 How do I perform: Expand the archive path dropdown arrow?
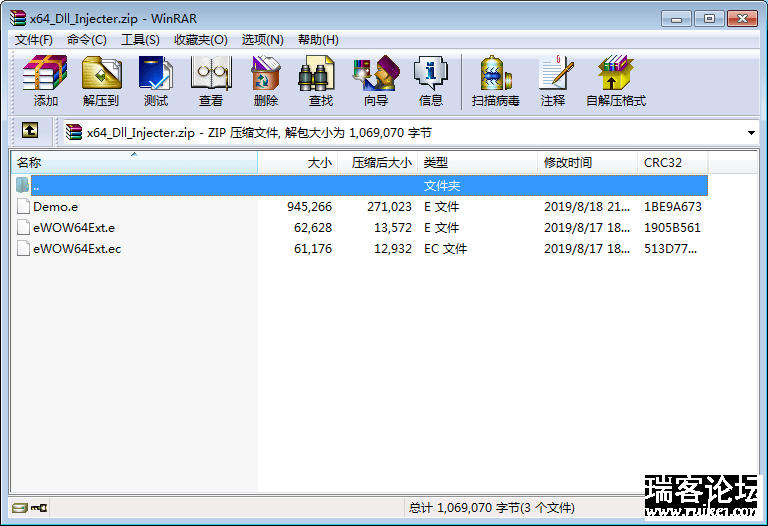pos(751,133)
